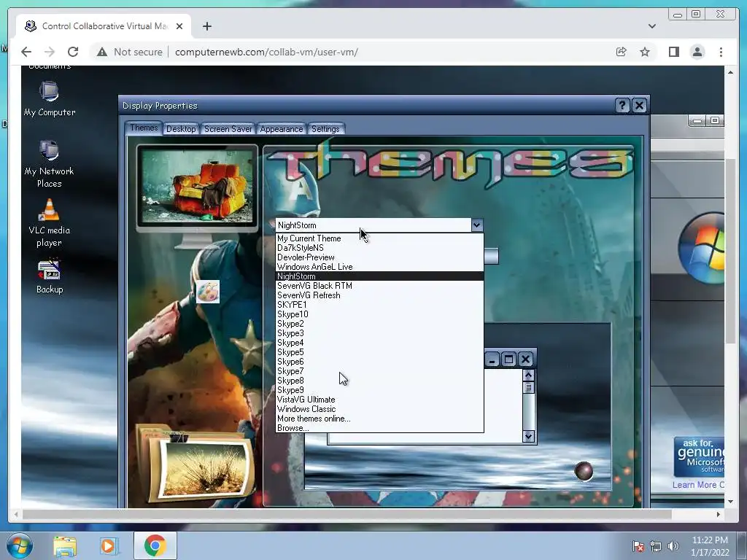Share this page icon in address bar
This screenshot has height=560, width=747.
coord(621,52)
